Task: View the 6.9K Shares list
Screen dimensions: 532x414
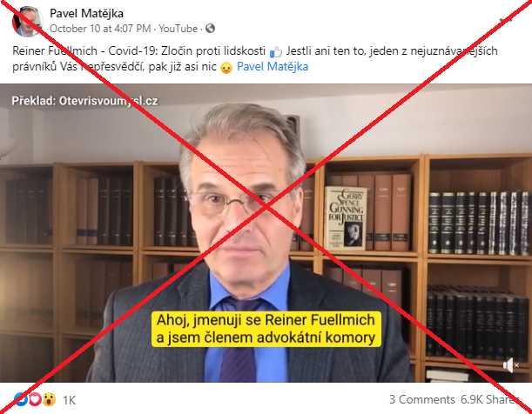Action: point(489,400)
